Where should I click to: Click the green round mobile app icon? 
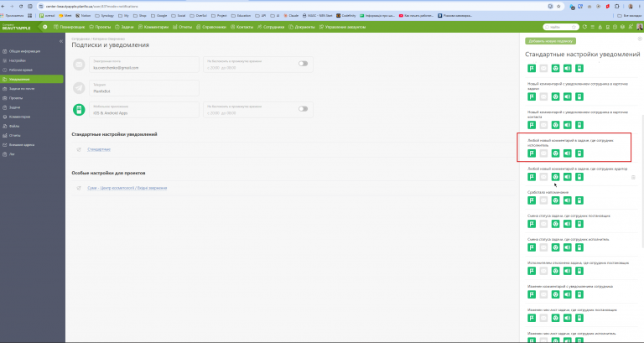point(79,110)
